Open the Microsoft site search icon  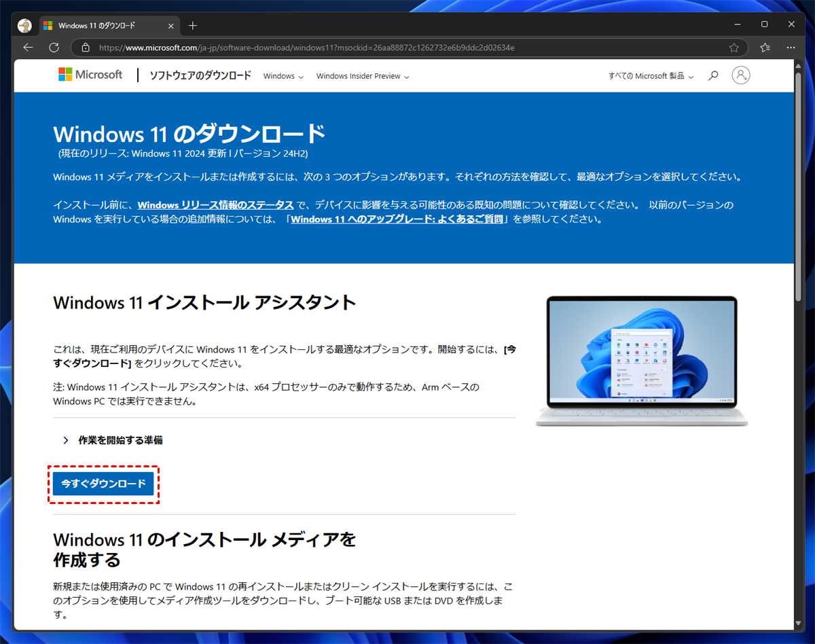point(713,75)
